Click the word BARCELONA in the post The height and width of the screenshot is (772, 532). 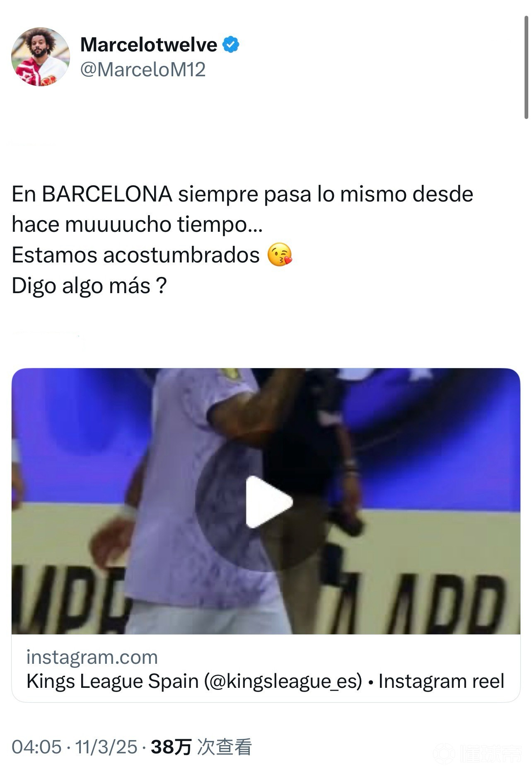pyautogui.click(x=107, y=194)
